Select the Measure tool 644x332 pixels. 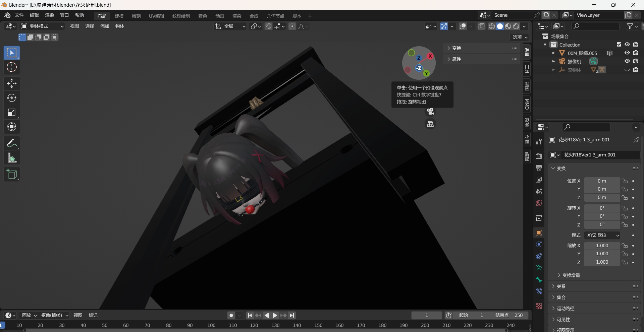(12, 157)
